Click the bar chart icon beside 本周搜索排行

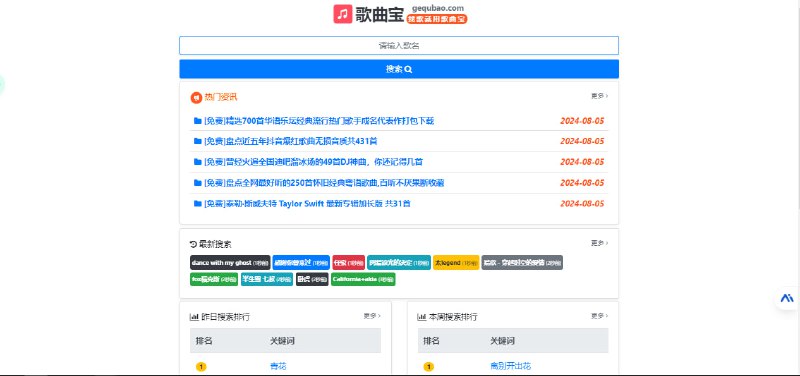[x=421, y=317]
